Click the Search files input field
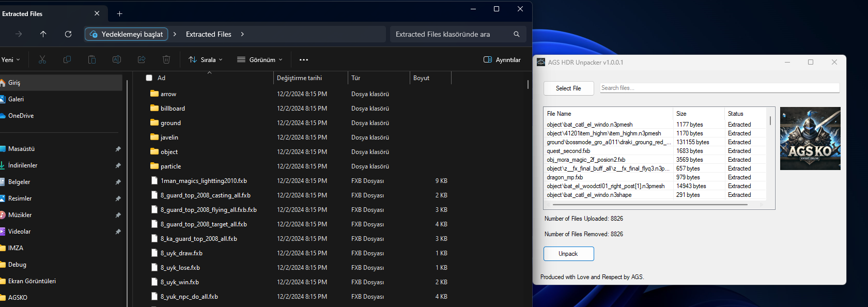The image size is (868, 307). click(720, 88)
